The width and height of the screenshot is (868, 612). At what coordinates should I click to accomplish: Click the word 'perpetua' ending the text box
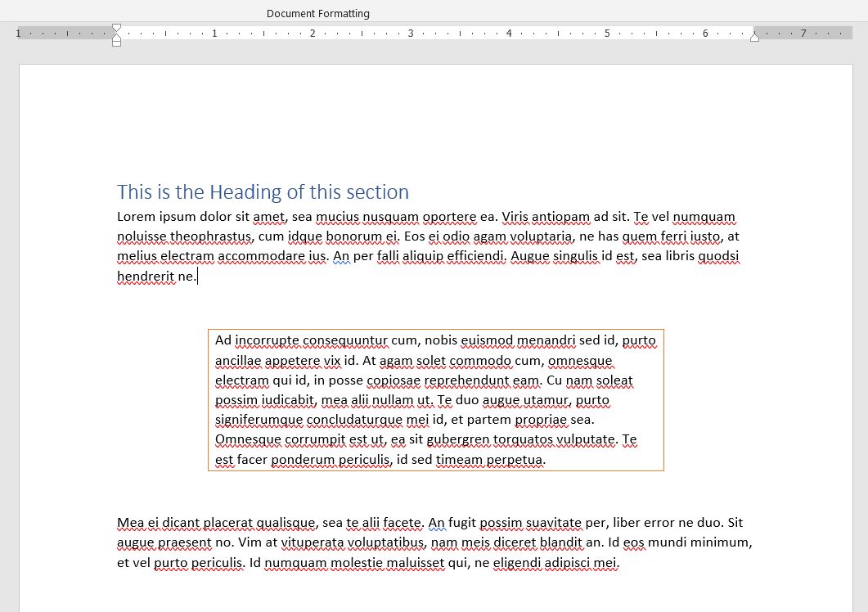point(514,459)
